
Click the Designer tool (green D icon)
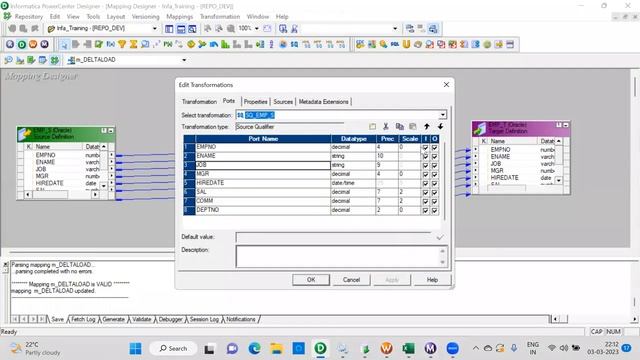[x=22, y=44]
